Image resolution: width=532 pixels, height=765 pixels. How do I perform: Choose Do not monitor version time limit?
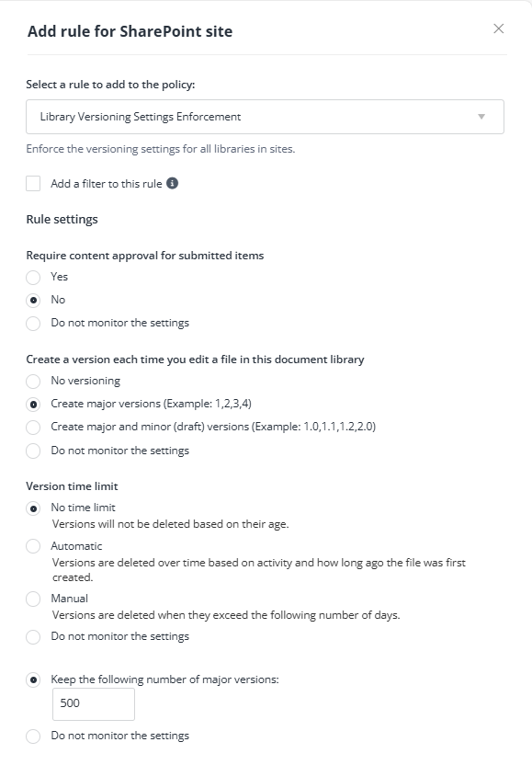tap(33, 636)
